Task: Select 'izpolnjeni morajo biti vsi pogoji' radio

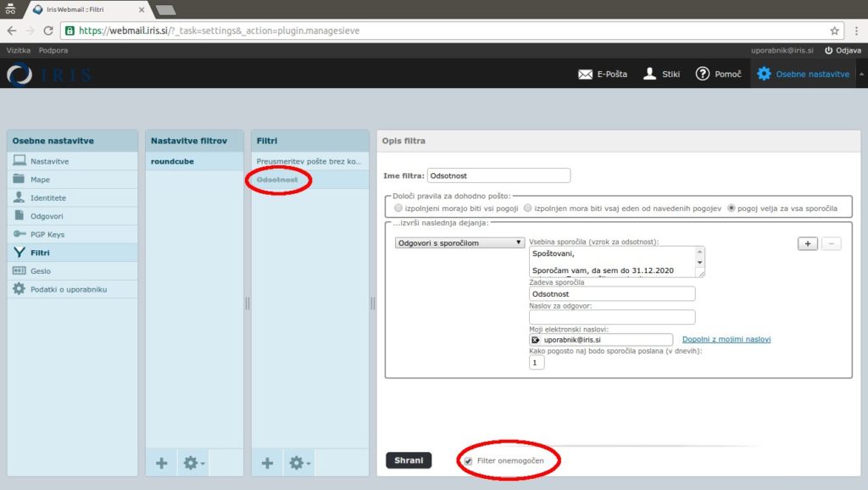Action: coord(400,208)
